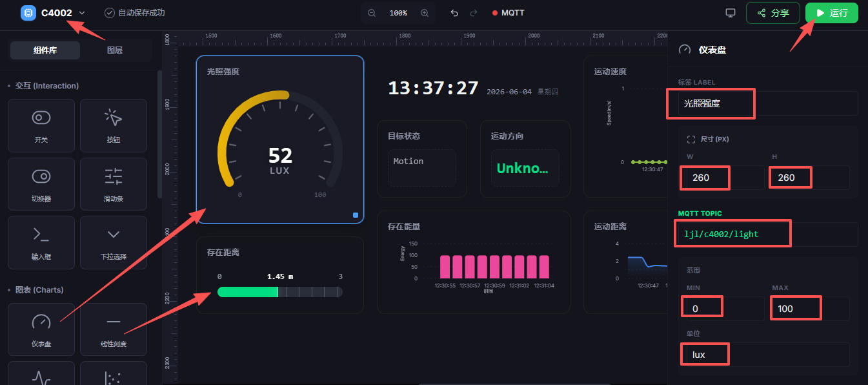
Task: Select the 仪表盘 gauge component
Action: (41, 329)
